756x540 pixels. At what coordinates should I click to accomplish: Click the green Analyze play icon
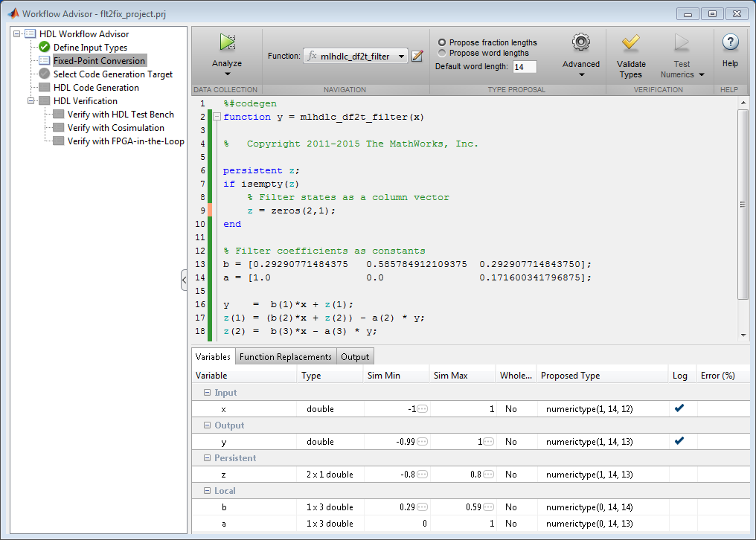coord(227,43)
